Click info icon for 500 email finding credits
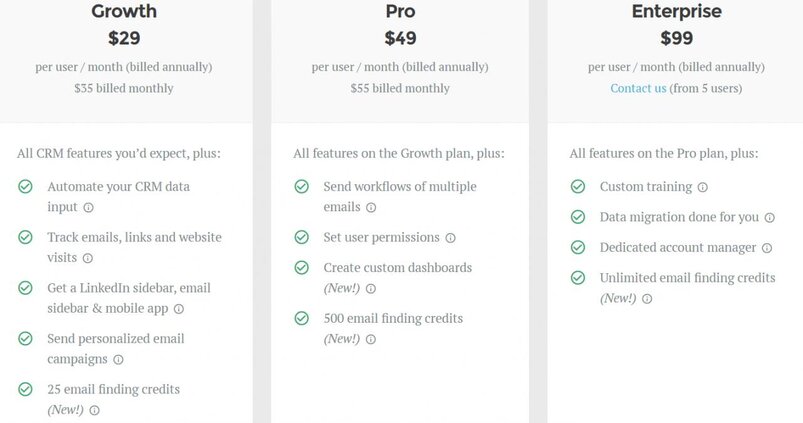 (x=371, y=339)
